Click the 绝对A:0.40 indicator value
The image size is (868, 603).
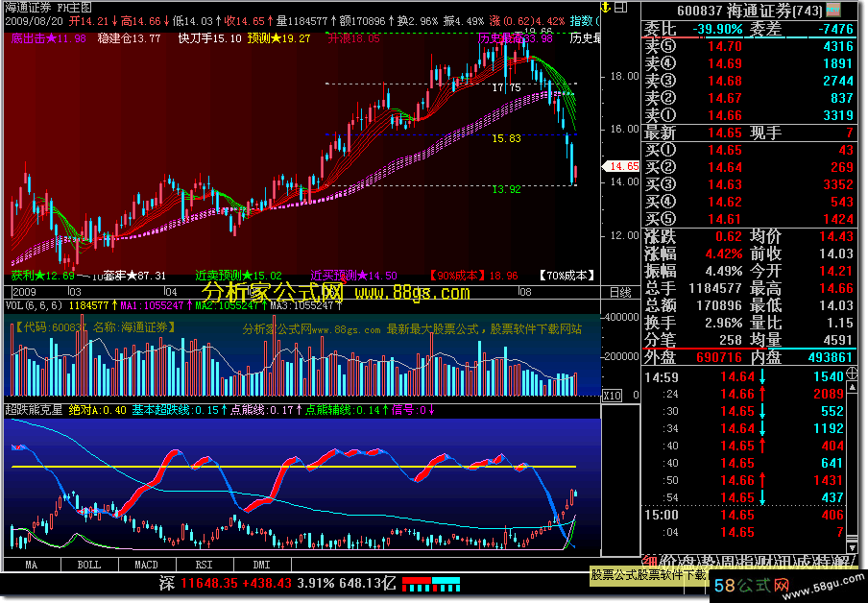tap(98, 410)
